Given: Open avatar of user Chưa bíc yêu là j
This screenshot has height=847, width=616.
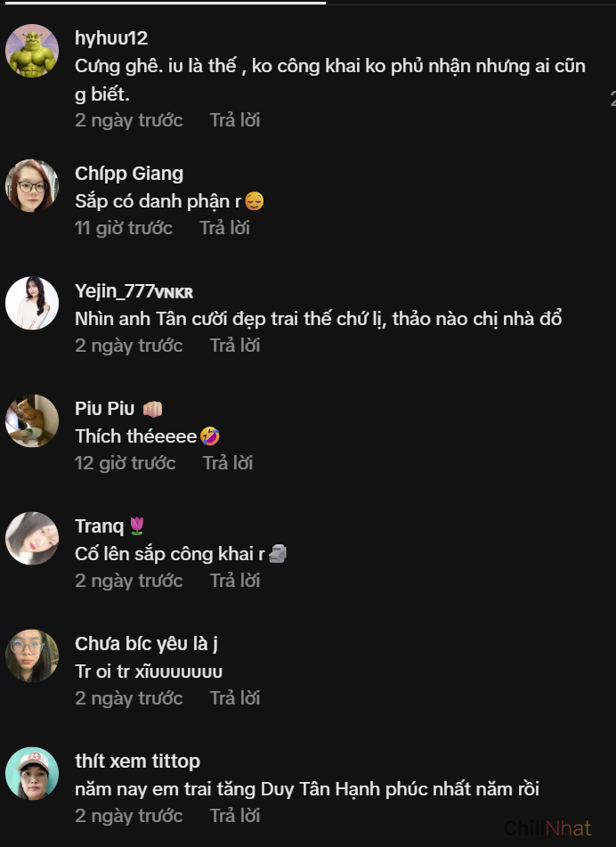Looking at the screenshot, I should click(x=32, y=656).
